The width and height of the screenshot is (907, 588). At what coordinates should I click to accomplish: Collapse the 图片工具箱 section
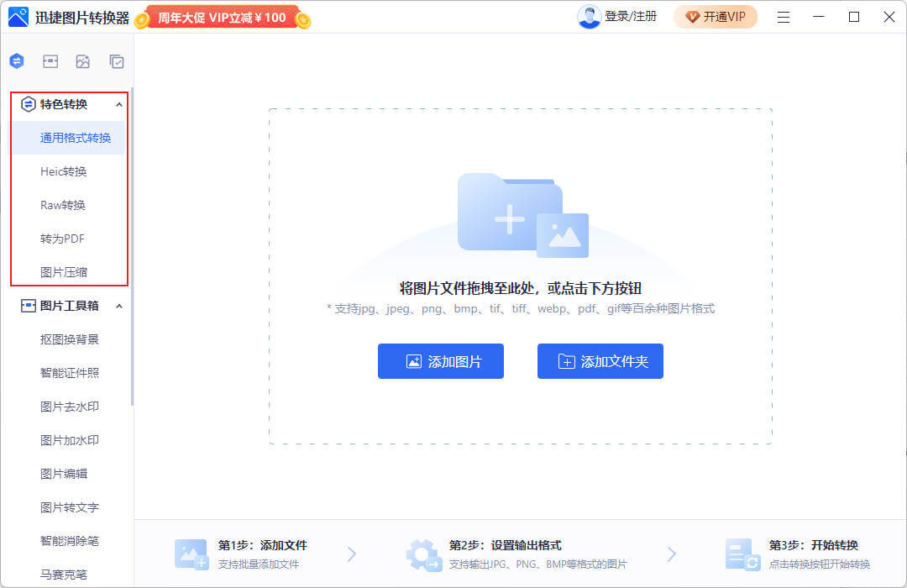[118, 306]
